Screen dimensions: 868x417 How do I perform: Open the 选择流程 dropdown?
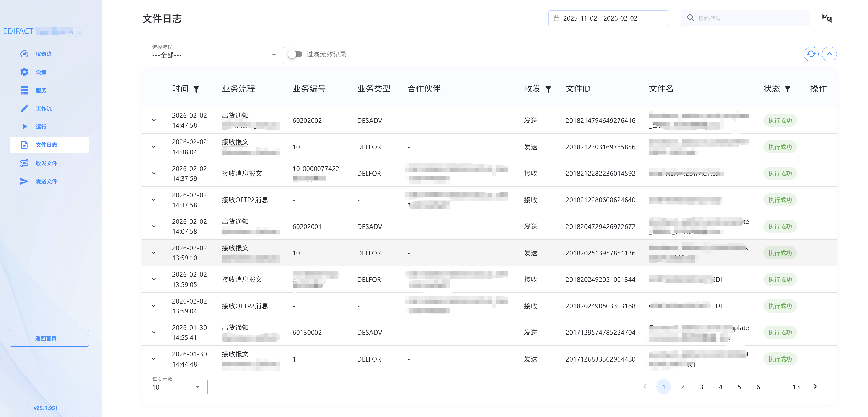(214, 55)
